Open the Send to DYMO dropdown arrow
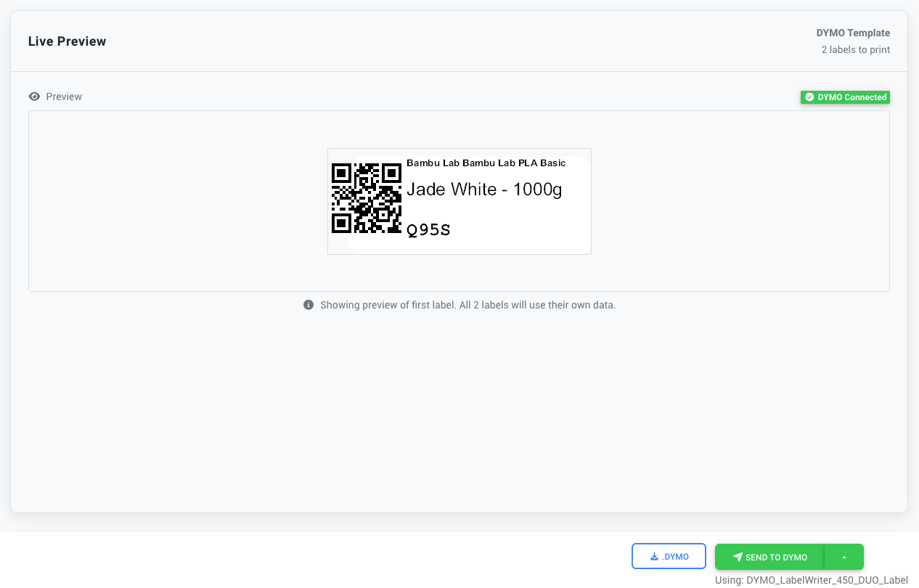 [x=844, y=557]
